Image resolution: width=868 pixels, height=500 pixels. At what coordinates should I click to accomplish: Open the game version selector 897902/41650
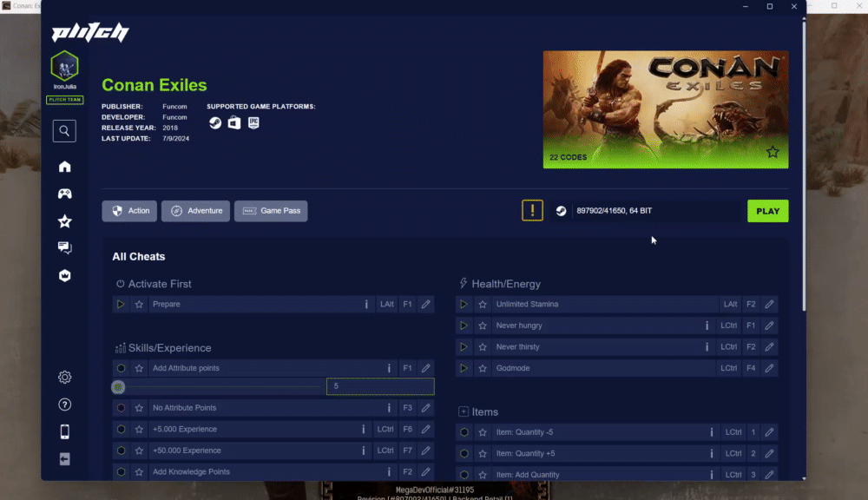648,211
